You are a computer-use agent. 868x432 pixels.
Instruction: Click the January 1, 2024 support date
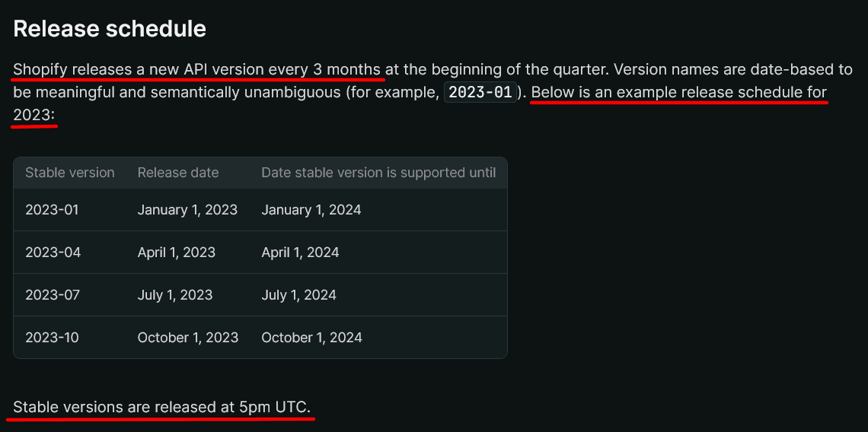(311, 210)
